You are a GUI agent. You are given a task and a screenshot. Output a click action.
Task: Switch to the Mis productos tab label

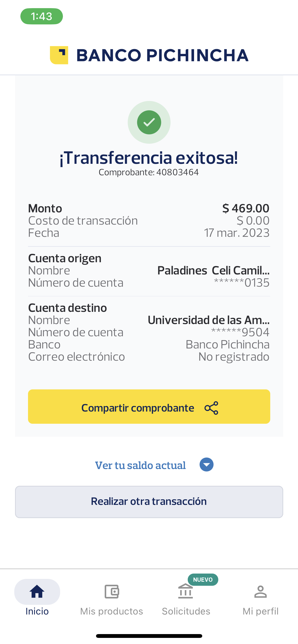point(112,611)
